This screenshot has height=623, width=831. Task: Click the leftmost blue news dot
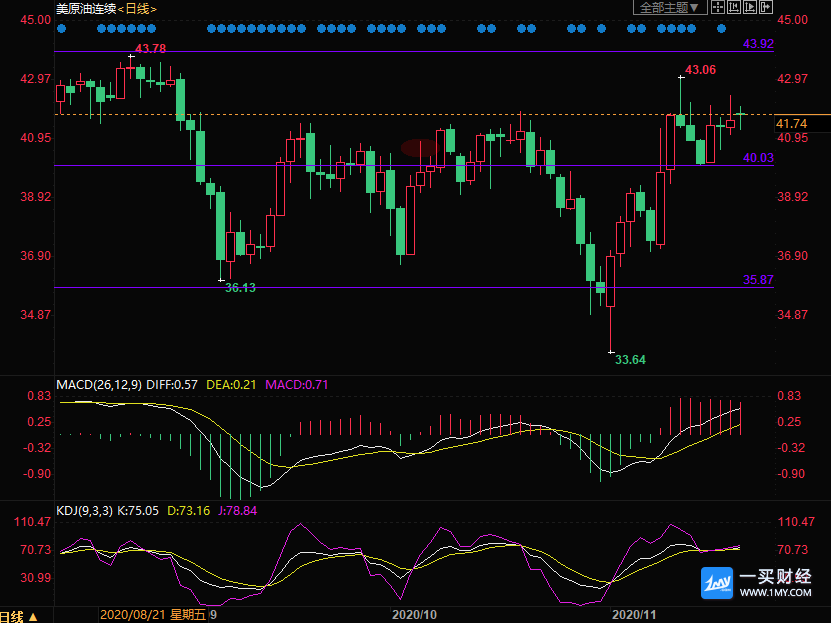tap(61, 29)
